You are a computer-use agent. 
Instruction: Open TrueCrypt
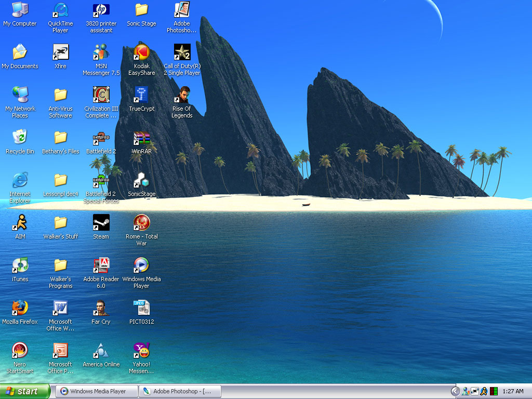pos(141,96)
